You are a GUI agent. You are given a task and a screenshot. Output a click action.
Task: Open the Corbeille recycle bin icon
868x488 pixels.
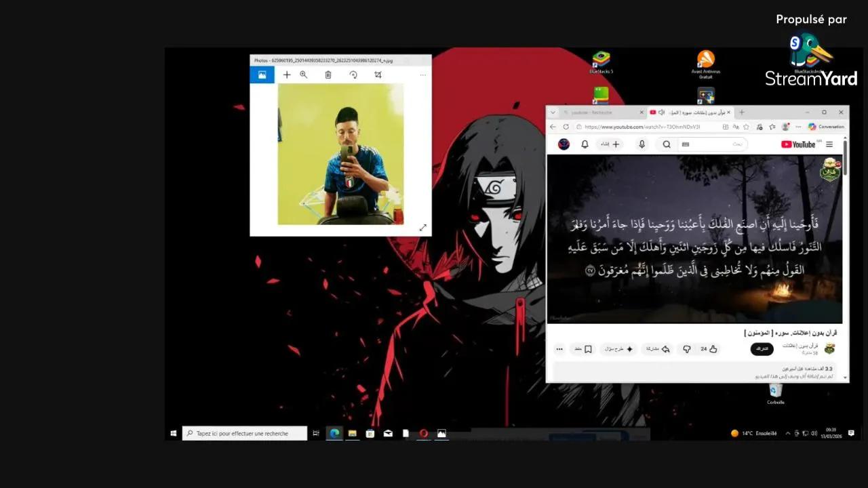(x=776, y=393)
